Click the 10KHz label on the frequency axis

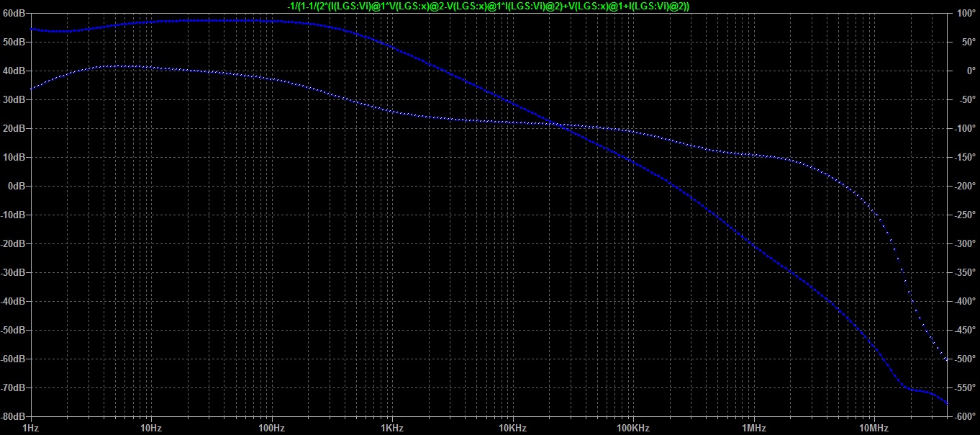point(512,428)
